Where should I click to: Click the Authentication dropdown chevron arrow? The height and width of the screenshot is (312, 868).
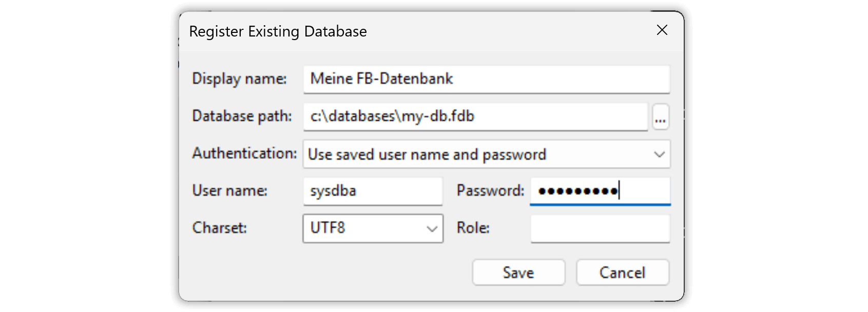(x=659, y=154)
